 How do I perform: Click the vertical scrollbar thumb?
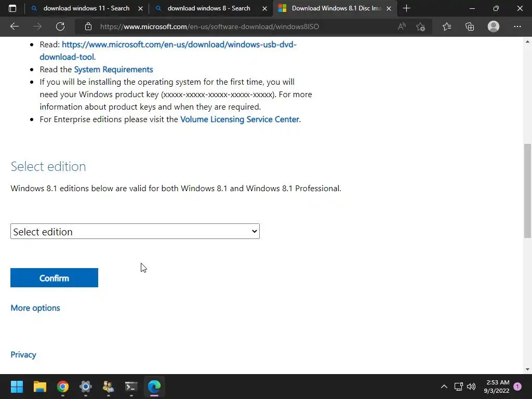click(x=527, y=191)
